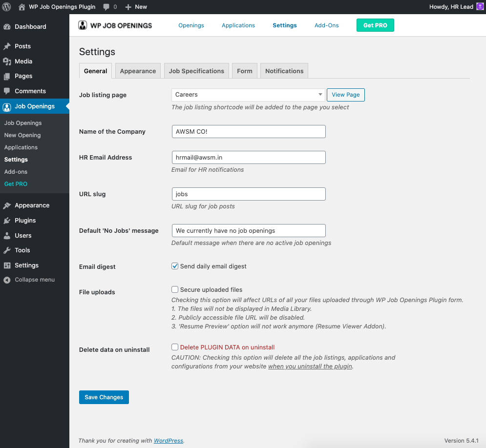Screen dimensions: 486x448
Task: Go to Applications in plugin header
Action: (x=238, y=25)
